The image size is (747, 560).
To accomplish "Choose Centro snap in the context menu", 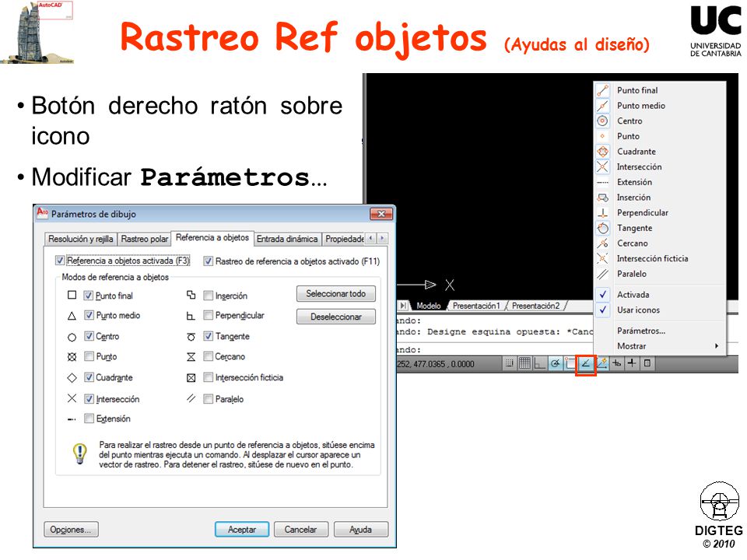I will coord(660,121).
